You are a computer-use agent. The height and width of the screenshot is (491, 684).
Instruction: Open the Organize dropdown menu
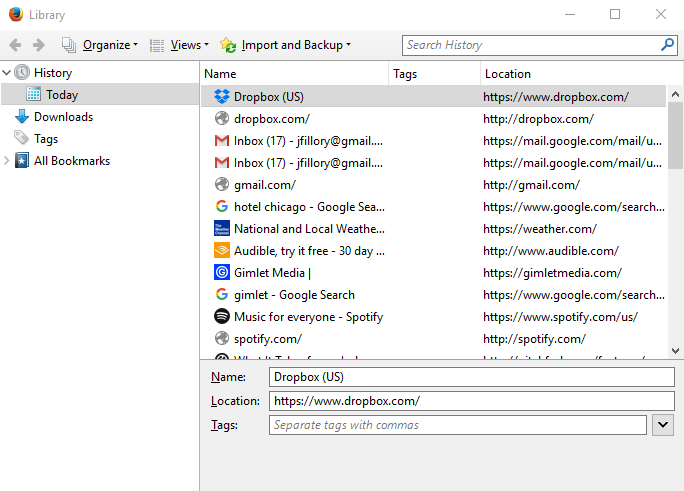100,45
